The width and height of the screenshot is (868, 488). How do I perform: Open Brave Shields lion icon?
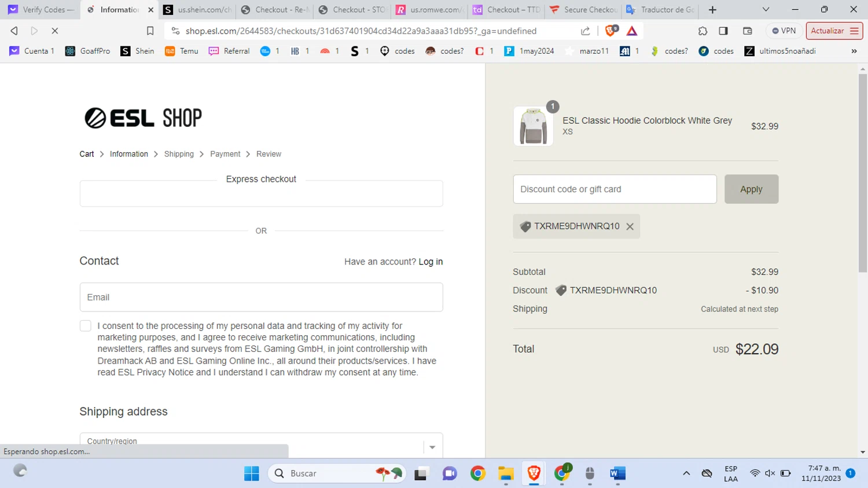click(x=611, y=31)
